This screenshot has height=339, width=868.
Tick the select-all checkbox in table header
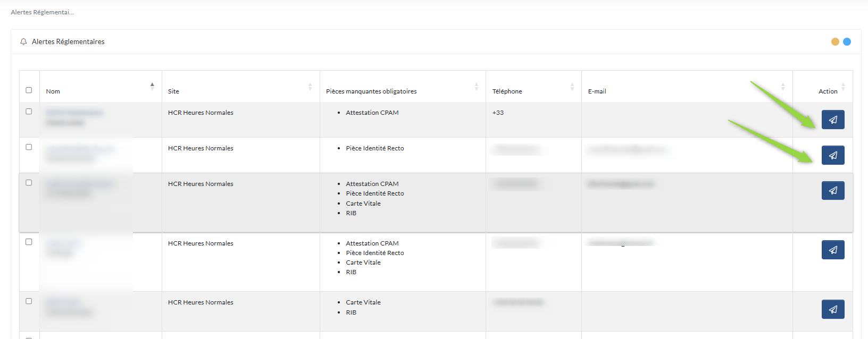(x=29, y=90)
